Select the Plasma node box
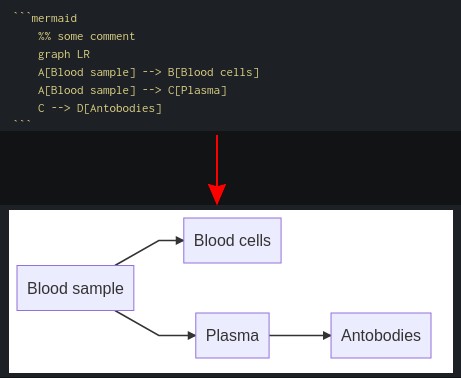The image size is (461, 378). click(232, 335)
